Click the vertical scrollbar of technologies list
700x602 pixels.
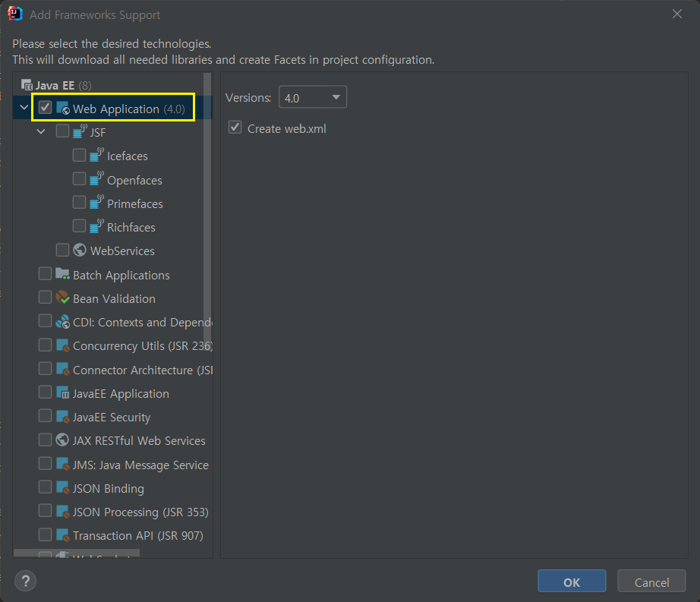click(207, 212)
